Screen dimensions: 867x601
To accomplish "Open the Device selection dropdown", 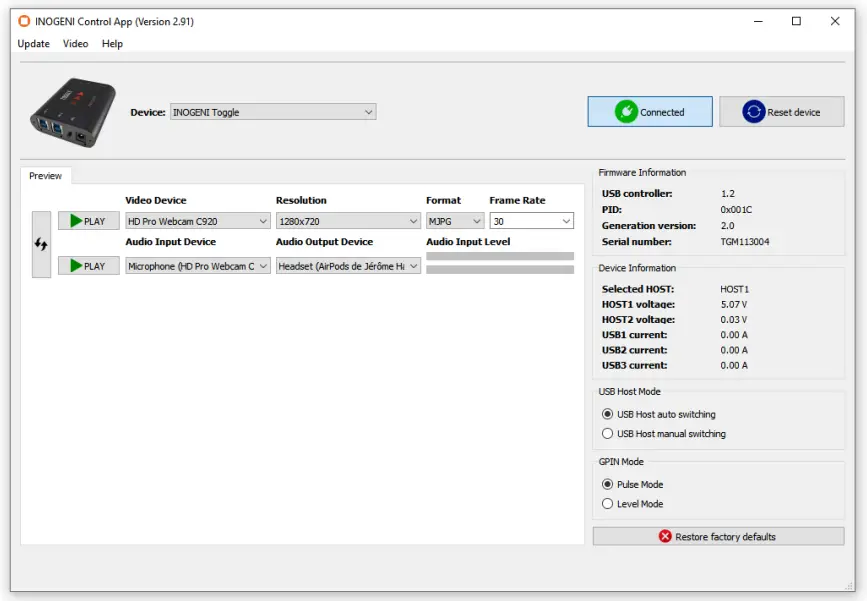I will (270, 112).
